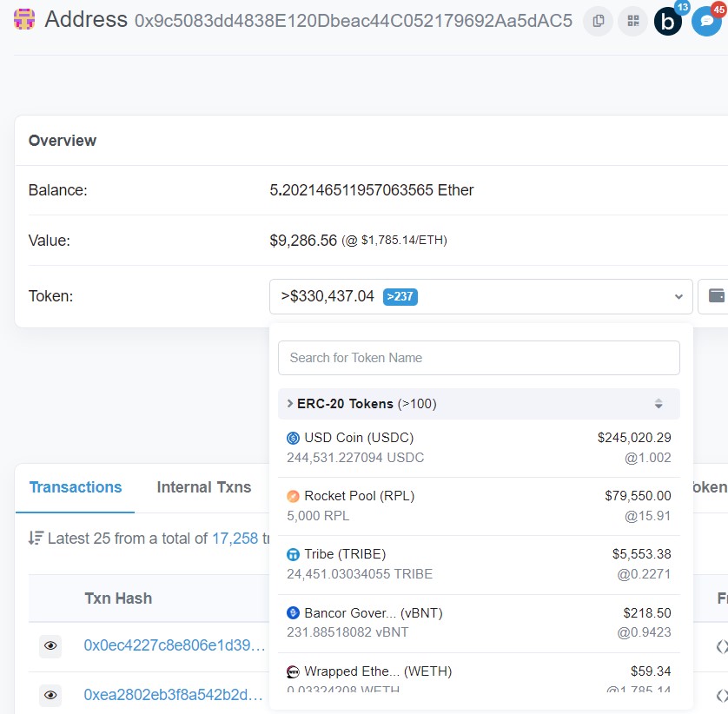Click the USD Coin token icon
The width and height of the screenshot is (728, 714).
pyautogui.click(x=293, y=438)
